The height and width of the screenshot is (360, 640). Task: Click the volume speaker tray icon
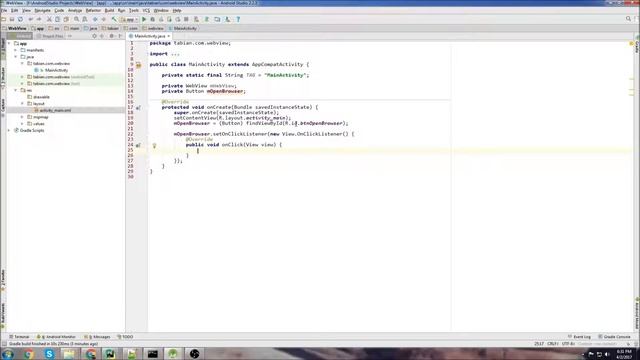click(607, 354)
